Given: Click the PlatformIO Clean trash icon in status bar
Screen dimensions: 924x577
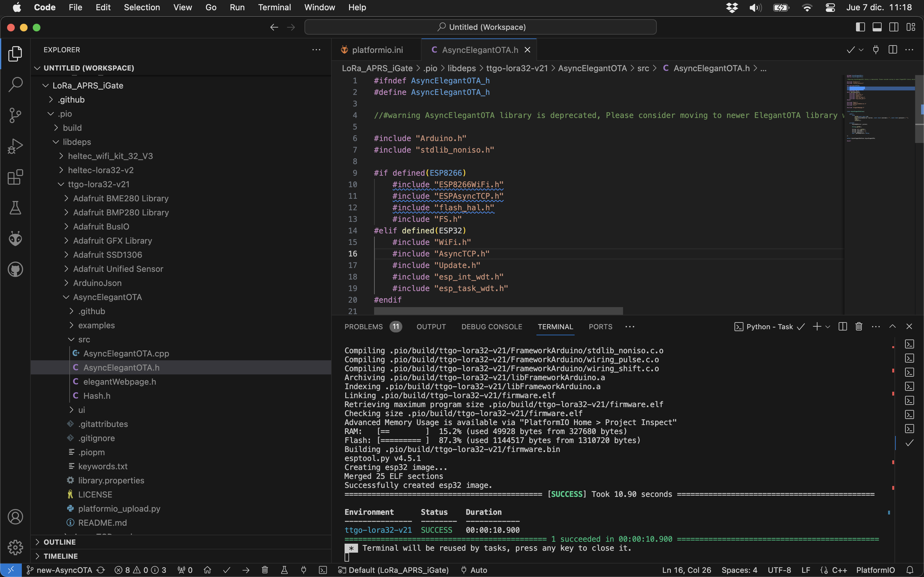Looking at the screenshot, I should 265,570.
